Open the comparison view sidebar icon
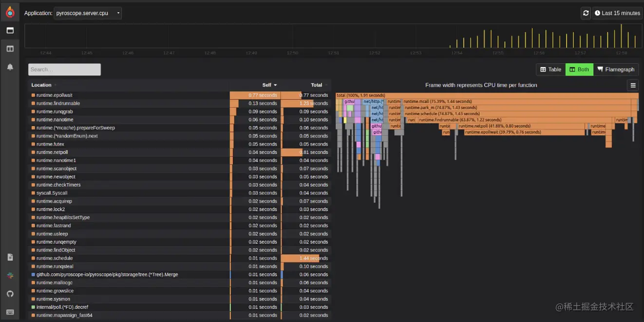 (x=10, y=49)
